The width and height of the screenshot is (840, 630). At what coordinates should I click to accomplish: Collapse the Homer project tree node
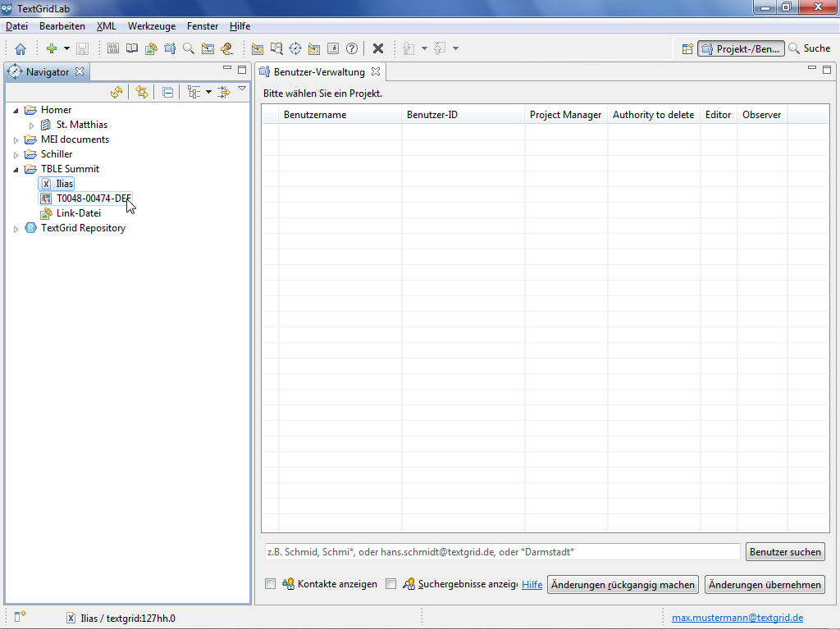16,111
